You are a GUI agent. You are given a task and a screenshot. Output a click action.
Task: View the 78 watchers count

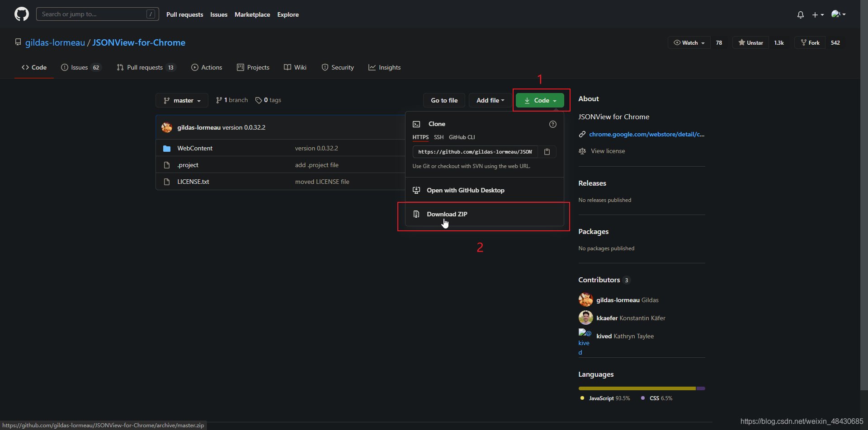(x=719, y=42)
